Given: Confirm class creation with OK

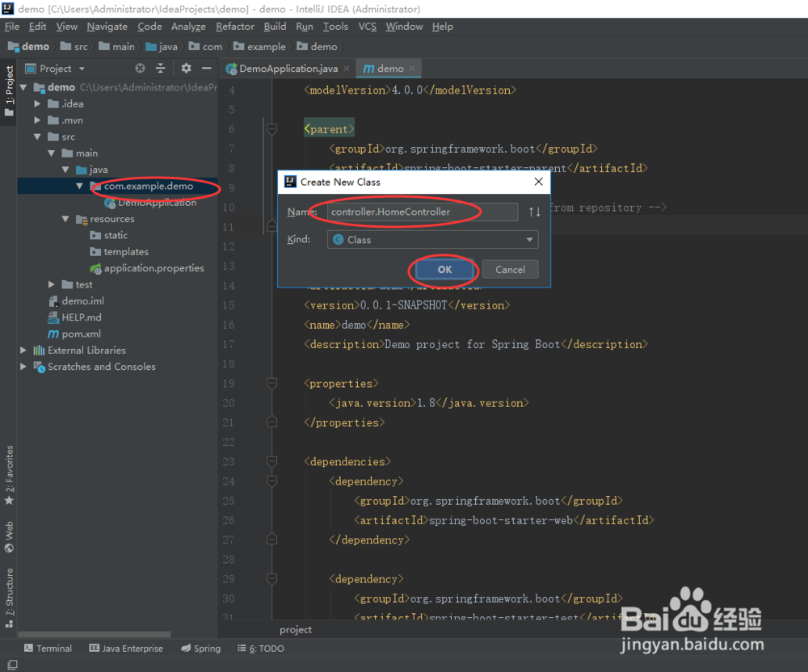Looking at the screenshot, I should [444, 269].
